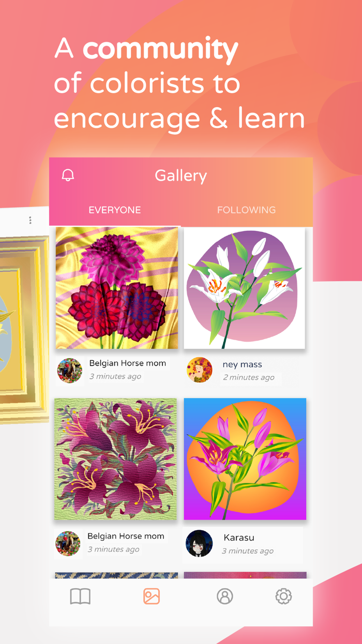Tap Belgian Horse mom avatar under lilies

click(x=68, y=543)
